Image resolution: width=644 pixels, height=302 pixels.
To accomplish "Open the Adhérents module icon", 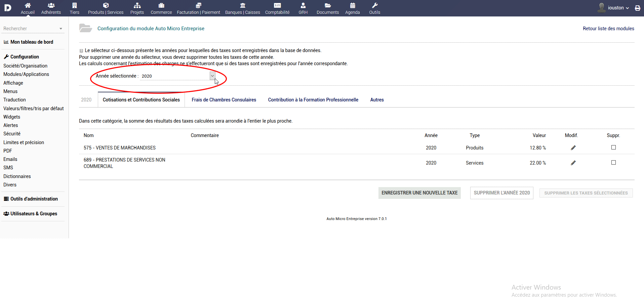I will [51, 6].
